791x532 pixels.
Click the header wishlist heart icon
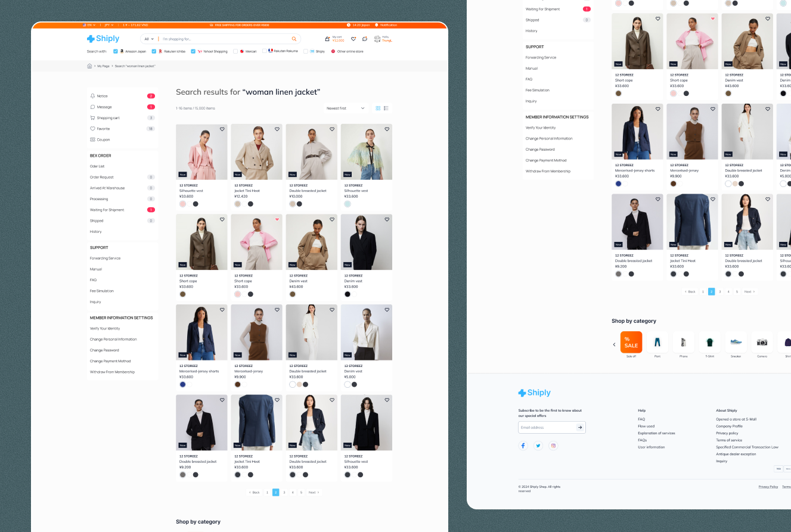click(x=353, y=39)
